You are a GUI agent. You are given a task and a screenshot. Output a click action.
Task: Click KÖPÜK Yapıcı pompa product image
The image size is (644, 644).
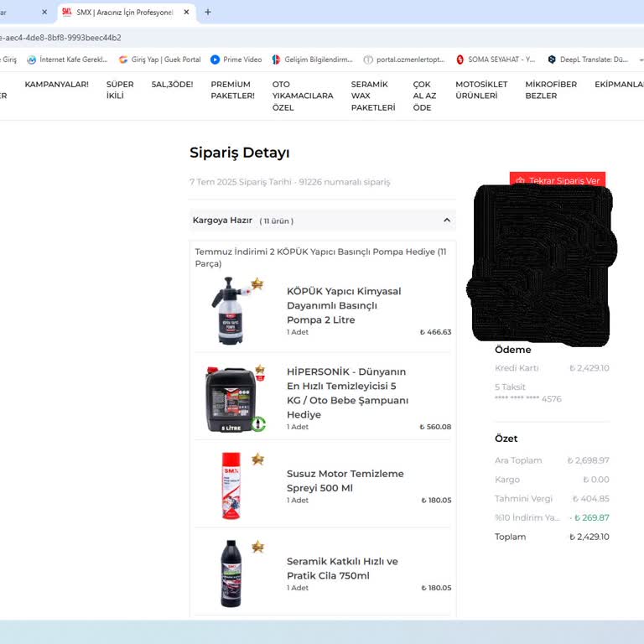pos(230,310)
